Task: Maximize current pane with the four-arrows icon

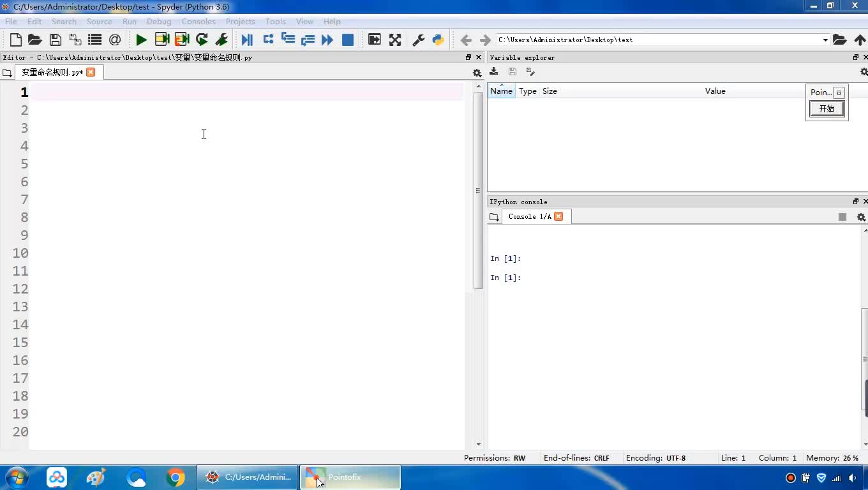Action: (395, 40)
